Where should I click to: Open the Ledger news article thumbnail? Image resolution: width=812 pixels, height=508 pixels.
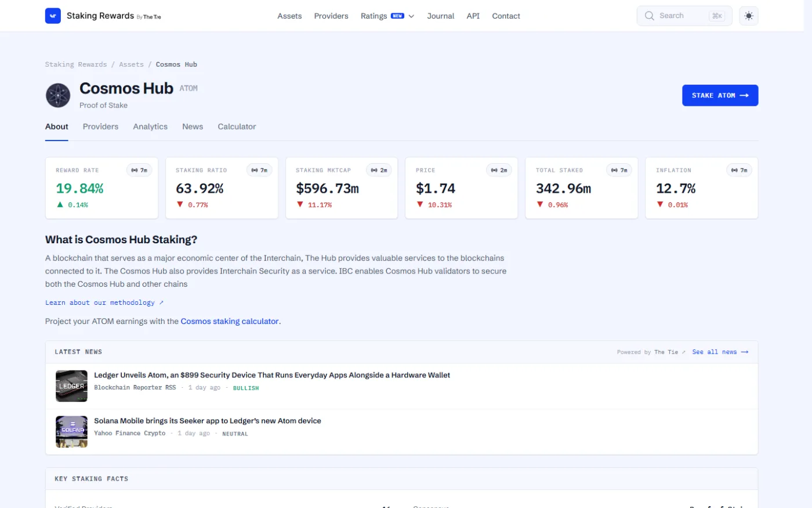tap(71, 386)
